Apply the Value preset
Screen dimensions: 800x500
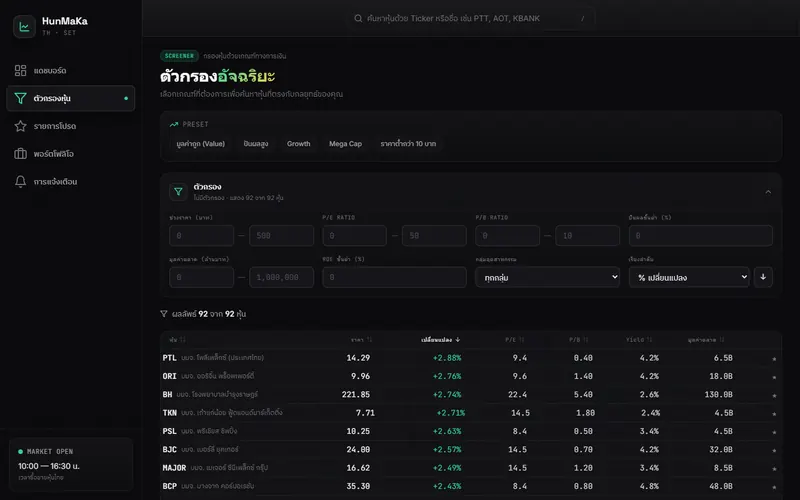pyautogui.click(x=201, y=144)
